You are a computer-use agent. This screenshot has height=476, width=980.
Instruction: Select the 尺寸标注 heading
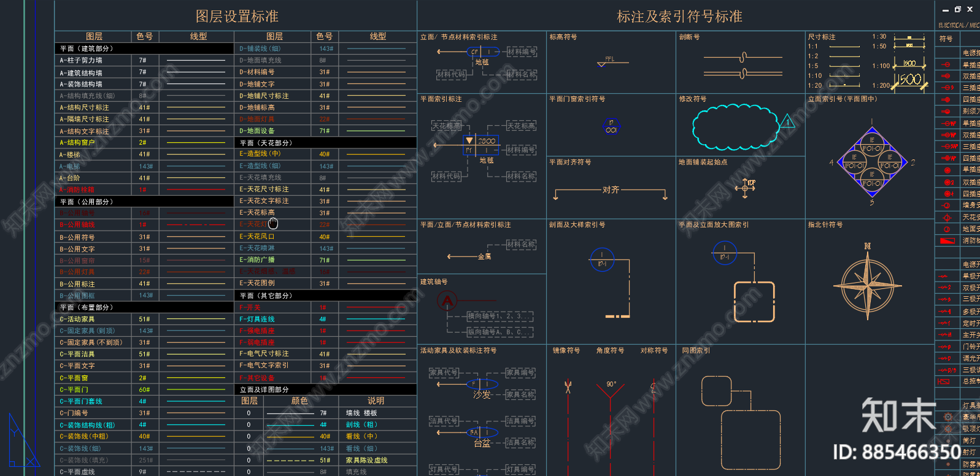[x=822, y=37]
